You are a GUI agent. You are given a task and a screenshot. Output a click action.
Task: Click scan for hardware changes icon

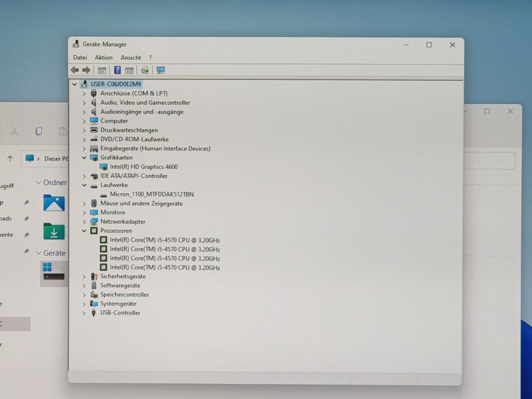161,70
